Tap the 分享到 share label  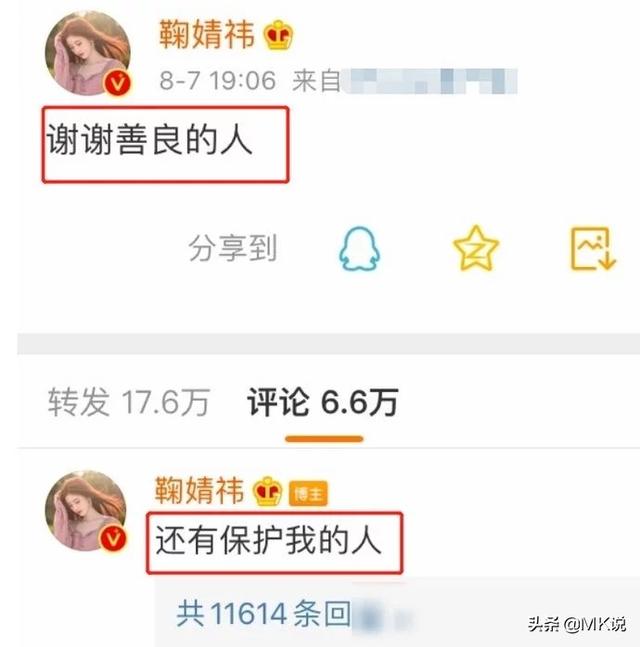tap(232, 248)
